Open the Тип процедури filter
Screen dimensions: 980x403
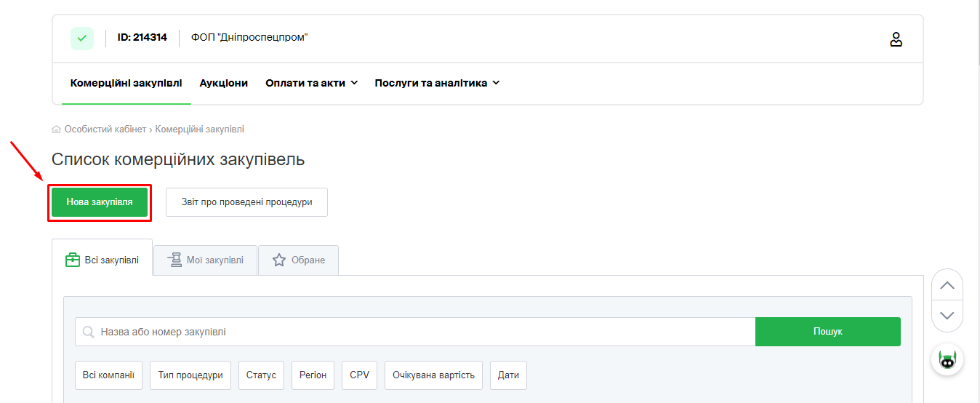point(190,375)
